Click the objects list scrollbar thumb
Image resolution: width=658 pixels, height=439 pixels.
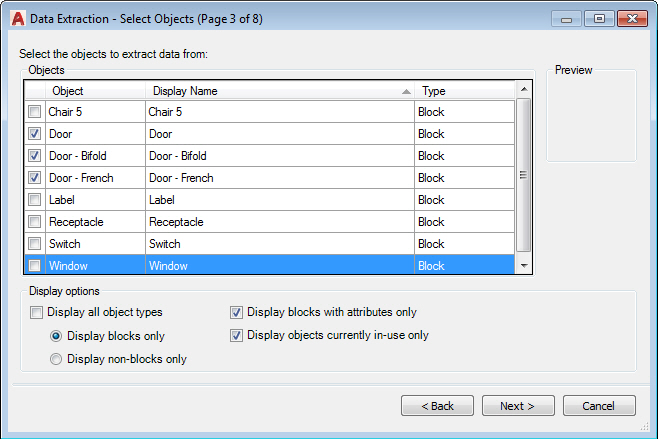523,175
